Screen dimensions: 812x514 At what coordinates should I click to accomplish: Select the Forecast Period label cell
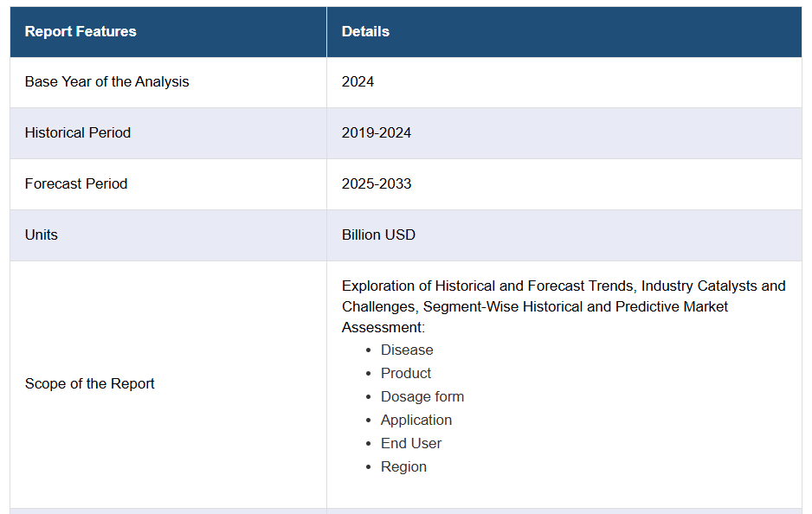pos(76,184)
